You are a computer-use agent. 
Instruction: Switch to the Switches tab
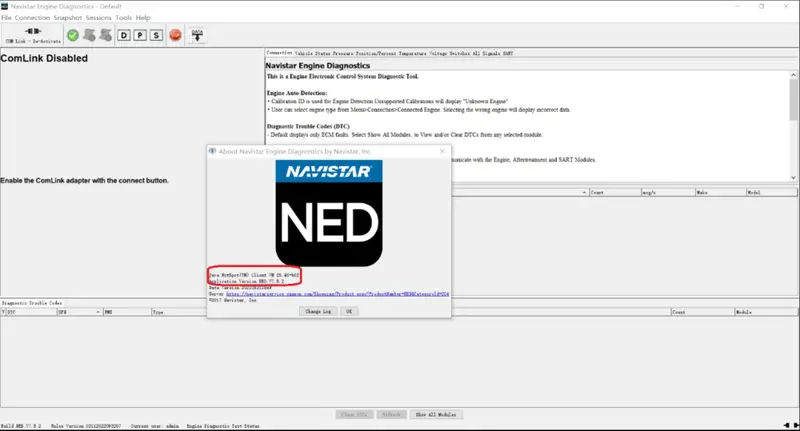460,53
